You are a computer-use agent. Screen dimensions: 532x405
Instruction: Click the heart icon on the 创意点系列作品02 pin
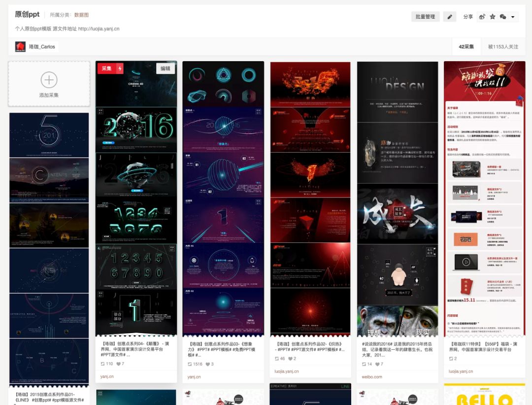pos(290,359)
